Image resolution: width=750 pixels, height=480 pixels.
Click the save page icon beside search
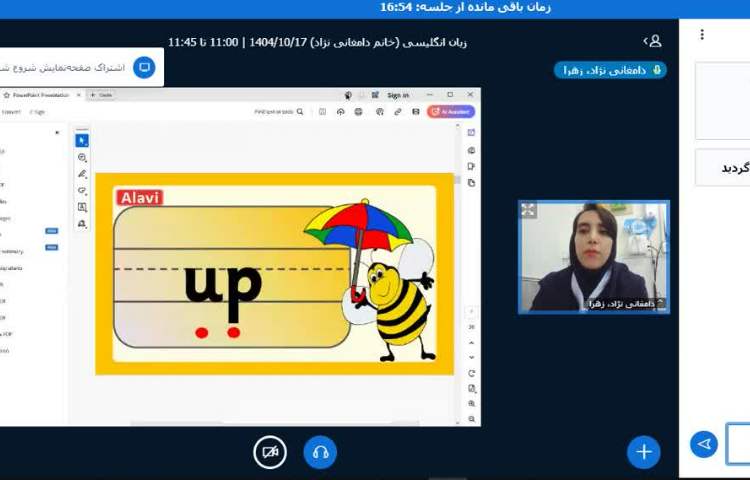pos(322,112)
